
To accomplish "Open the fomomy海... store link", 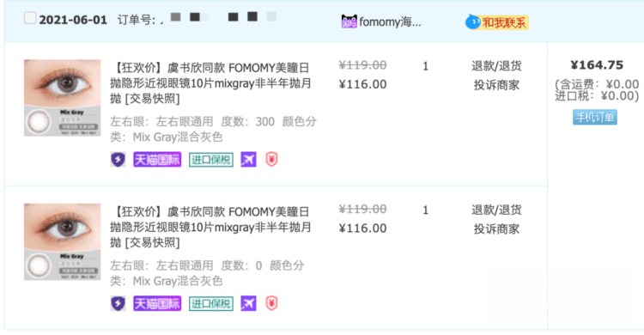I will 390,21.
